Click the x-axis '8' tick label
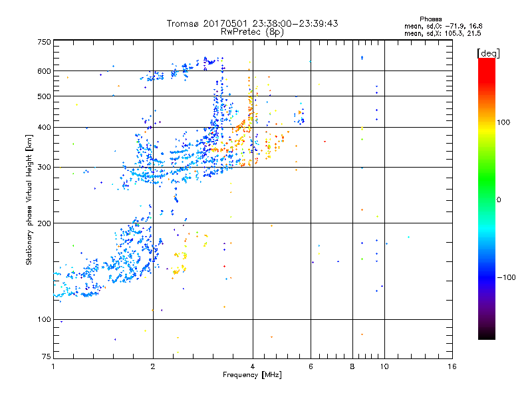Viewport: 532px width, 399px height. pos(352,366)
